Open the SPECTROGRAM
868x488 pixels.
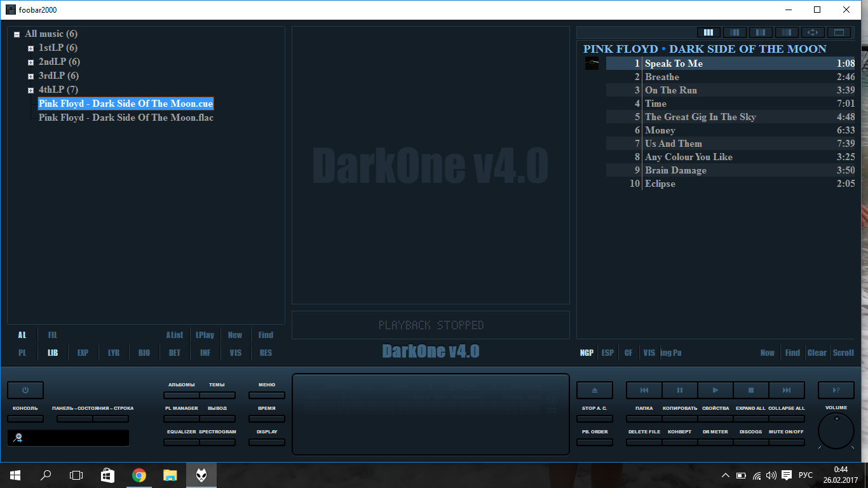pos(217,442)
